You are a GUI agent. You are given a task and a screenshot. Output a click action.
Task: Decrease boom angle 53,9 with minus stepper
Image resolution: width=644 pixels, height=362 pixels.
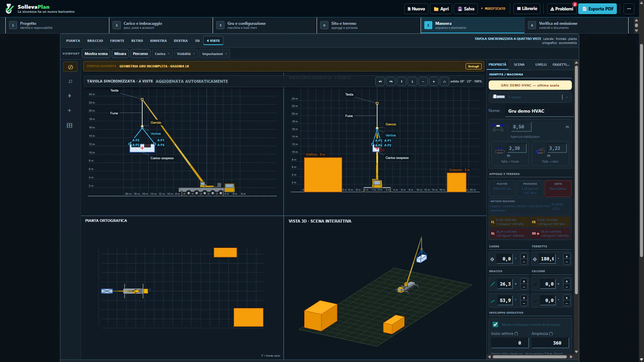tap(524, 303)
